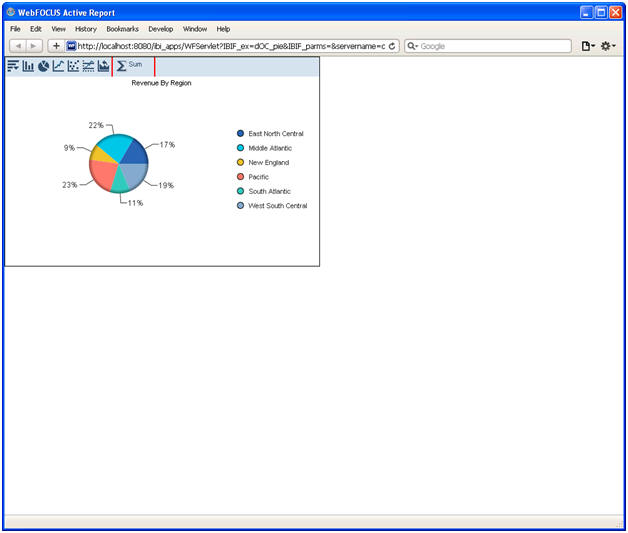Go back to previous page
Viewport: 628px width, 533px height.
coord(18,46)
